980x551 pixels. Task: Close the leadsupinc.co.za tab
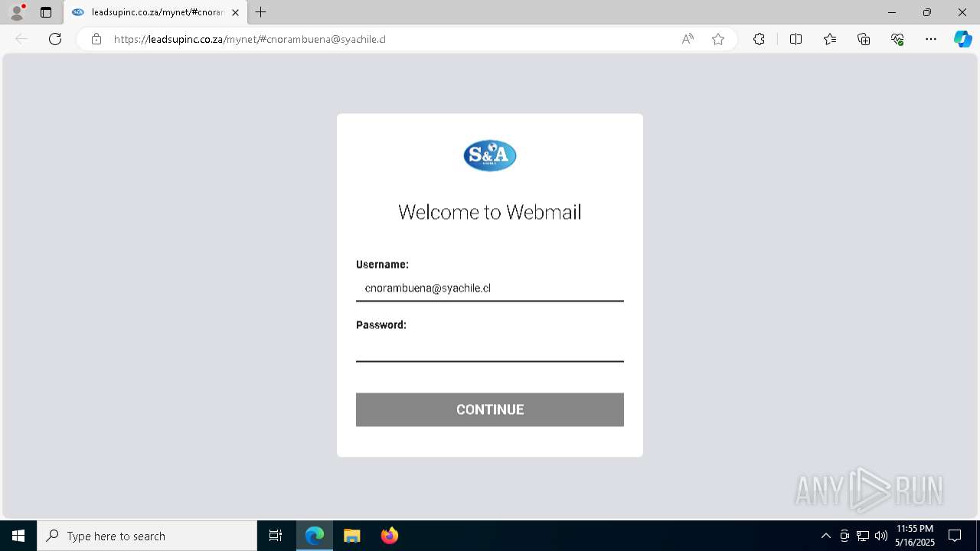coord(235,12)
